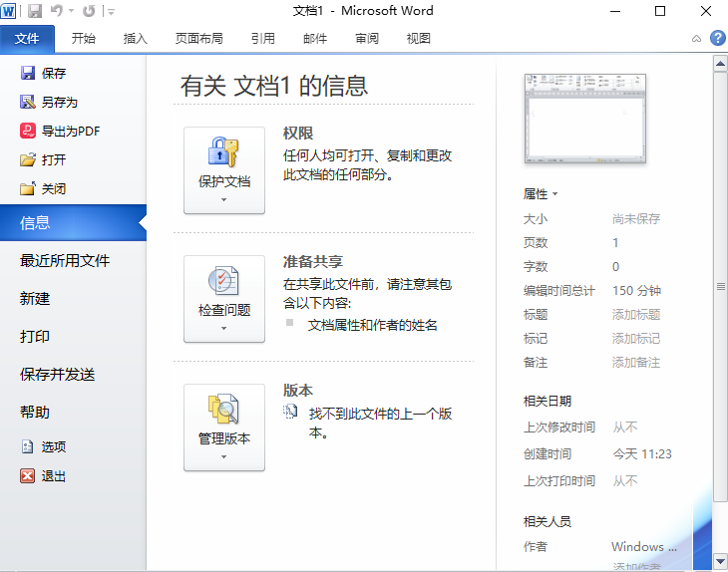The width and height of the screenshot is (728, 572).
Task: Click the document preview thumbnail
Action: pos(584,119)
